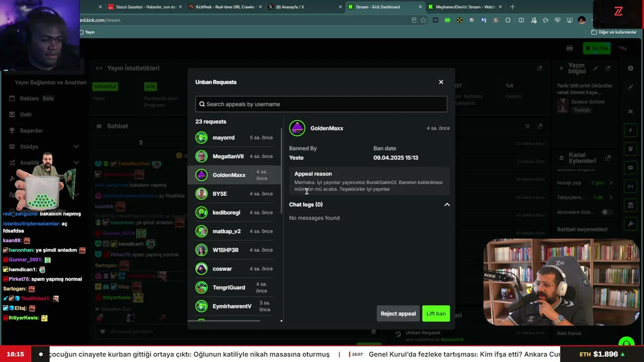
Task: Select the GoldenMaxx request row
Action: coord(234,175)
